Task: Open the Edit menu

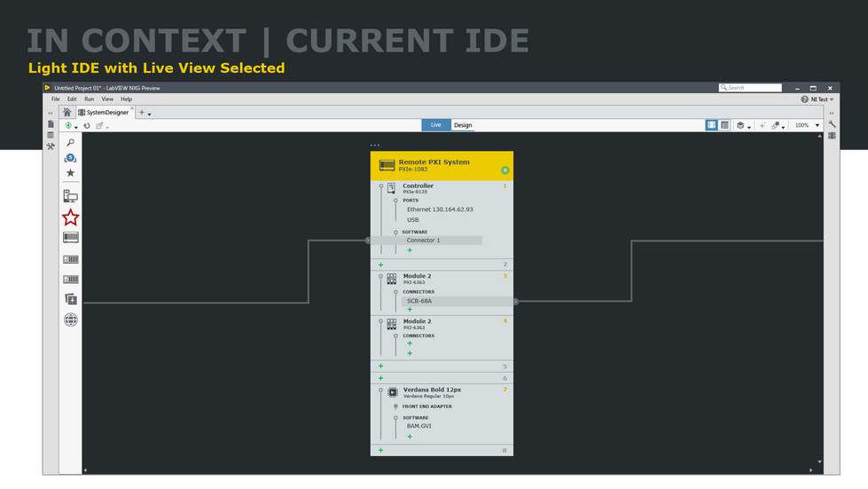Action: [72, 99]
